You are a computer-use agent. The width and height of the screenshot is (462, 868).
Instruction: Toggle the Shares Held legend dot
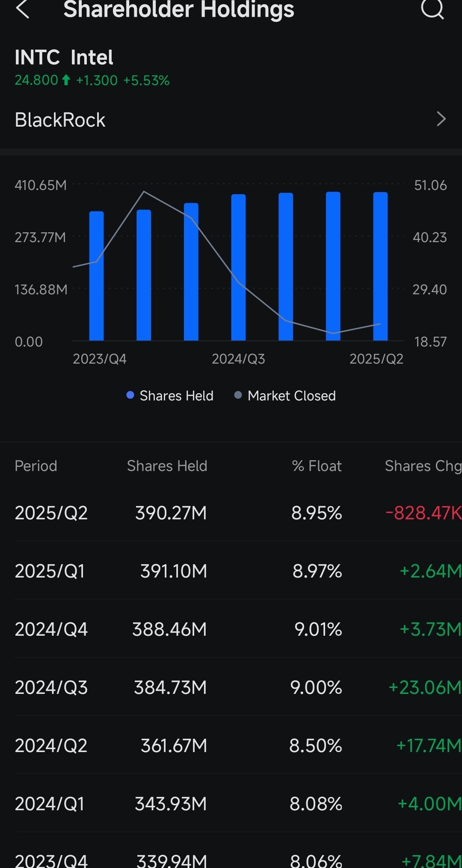[x=130, y=395]
